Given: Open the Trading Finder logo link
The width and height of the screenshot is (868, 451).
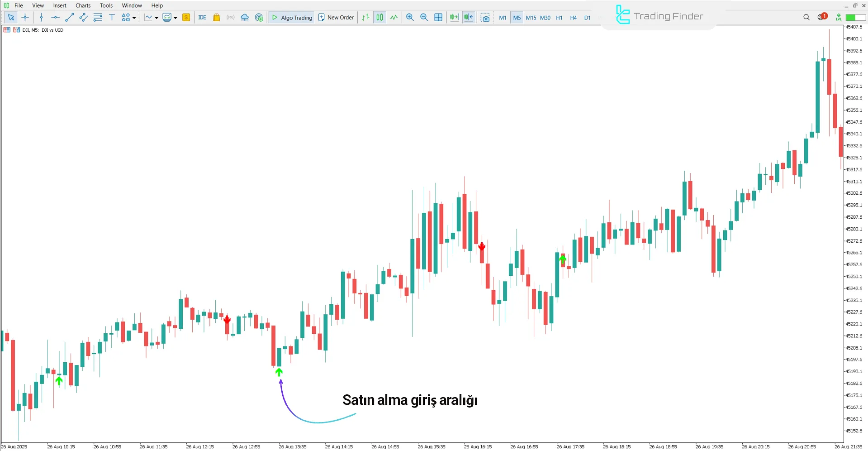Looking at the screenshot, I should (x=658, y=15).
